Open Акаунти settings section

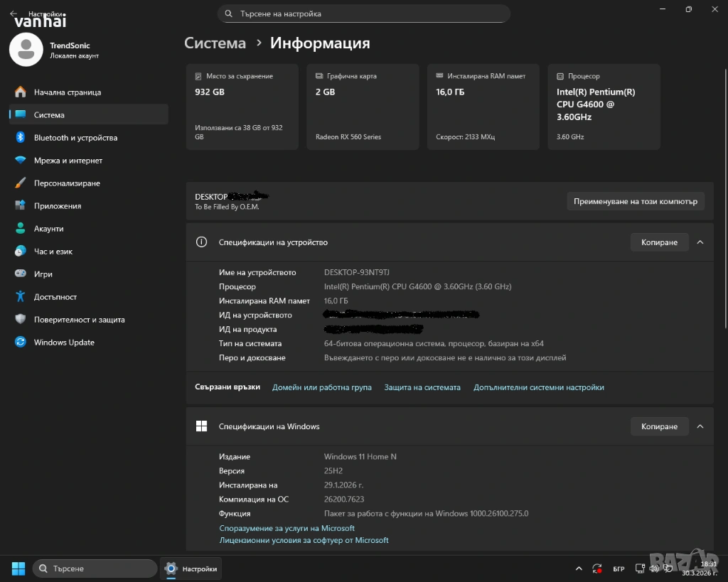coord(48,229)
